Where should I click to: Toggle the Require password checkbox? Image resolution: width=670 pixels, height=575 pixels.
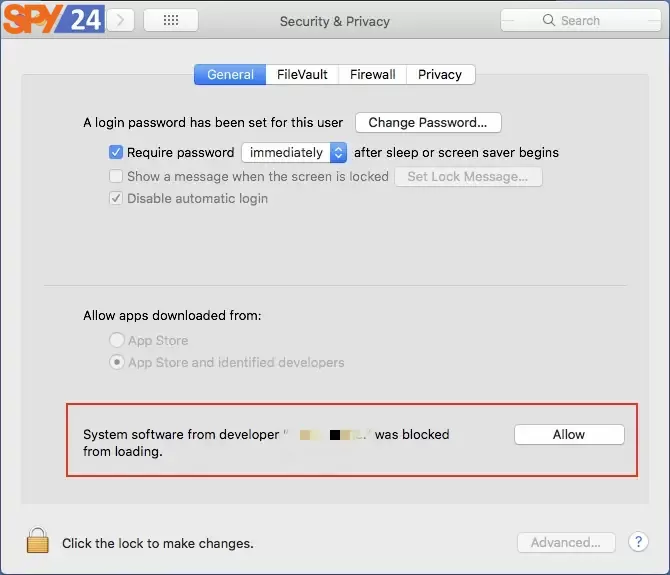coord(116,152)
